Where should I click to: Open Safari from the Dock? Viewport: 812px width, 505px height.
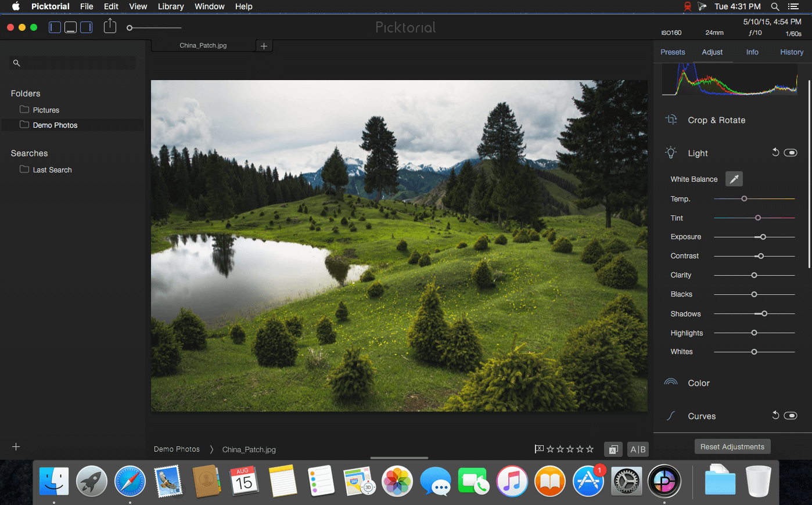(x=130, y=481)
